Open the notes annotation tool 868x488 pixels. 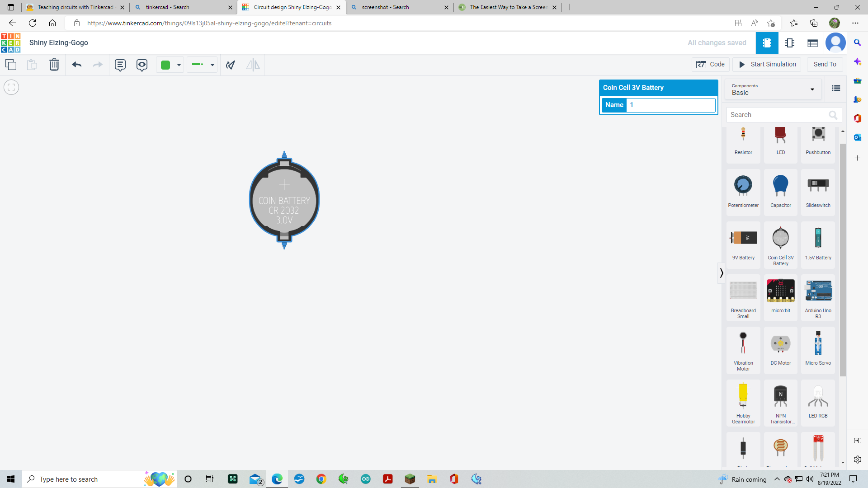120,65
